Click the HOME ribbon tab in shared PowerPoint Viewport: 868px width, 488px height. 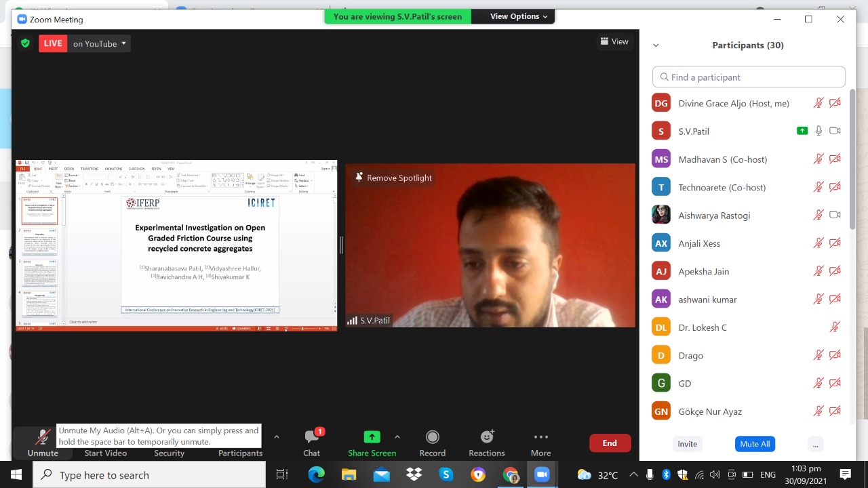click(38, 169)
